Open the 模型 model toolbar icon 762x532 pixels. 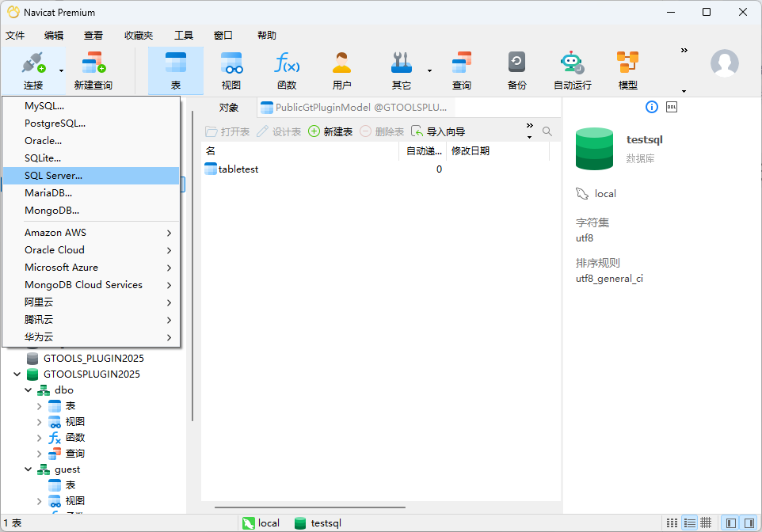pos(628,71)
